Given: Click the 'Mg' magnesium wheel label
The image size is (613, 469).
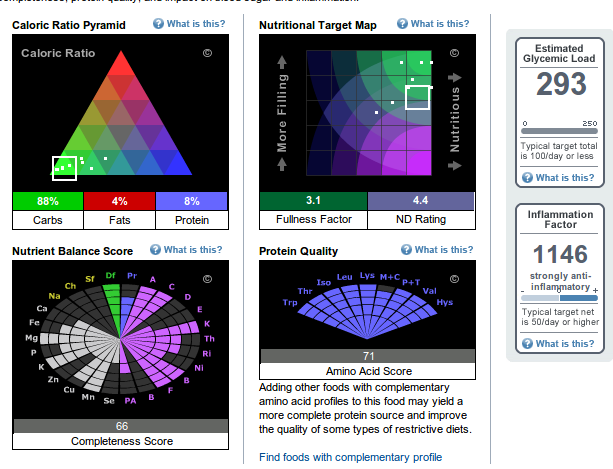Looking at the screenshot, I should pos(32,338).
